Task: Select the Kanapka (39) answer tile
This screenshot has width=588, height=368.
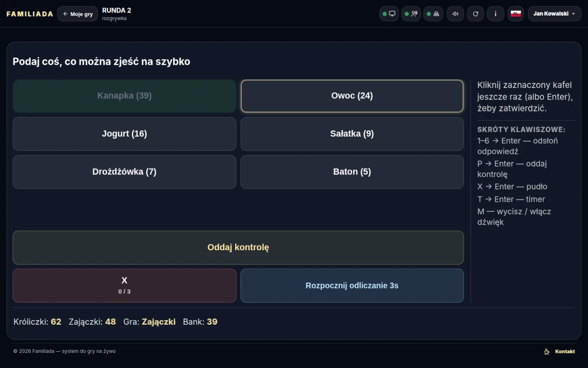Action: (x=124, y=96)
